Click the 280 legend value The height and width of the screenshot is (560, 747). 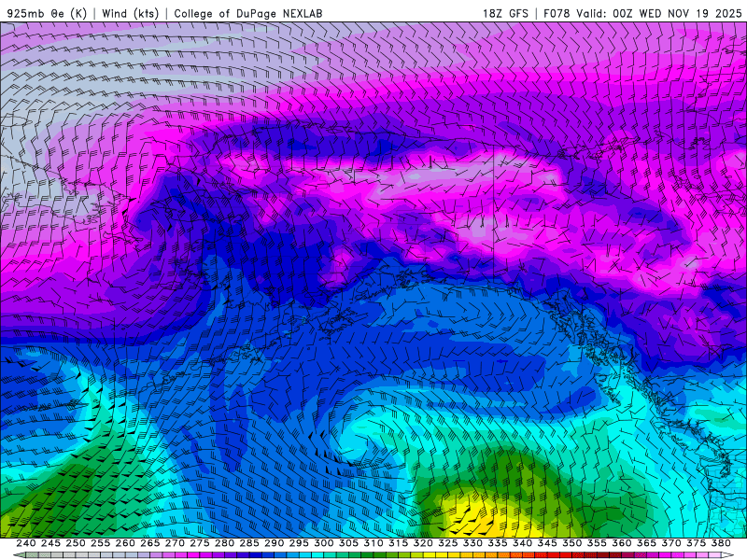point(224,543)
